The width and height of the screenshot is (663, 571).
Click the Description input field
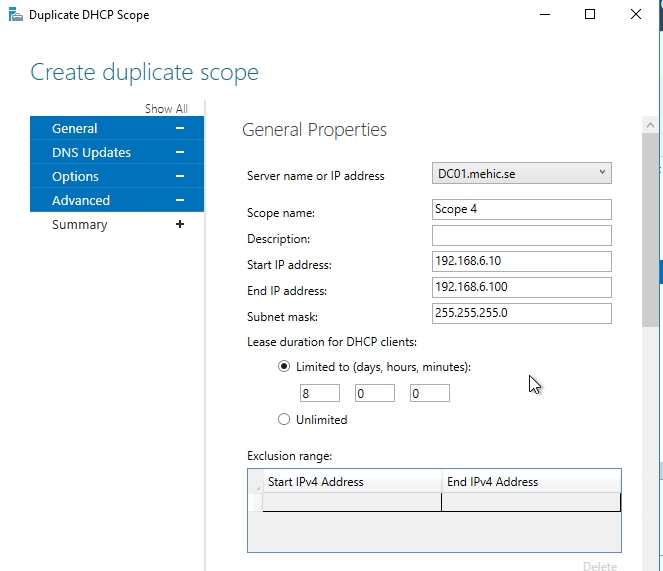[521, 236]
